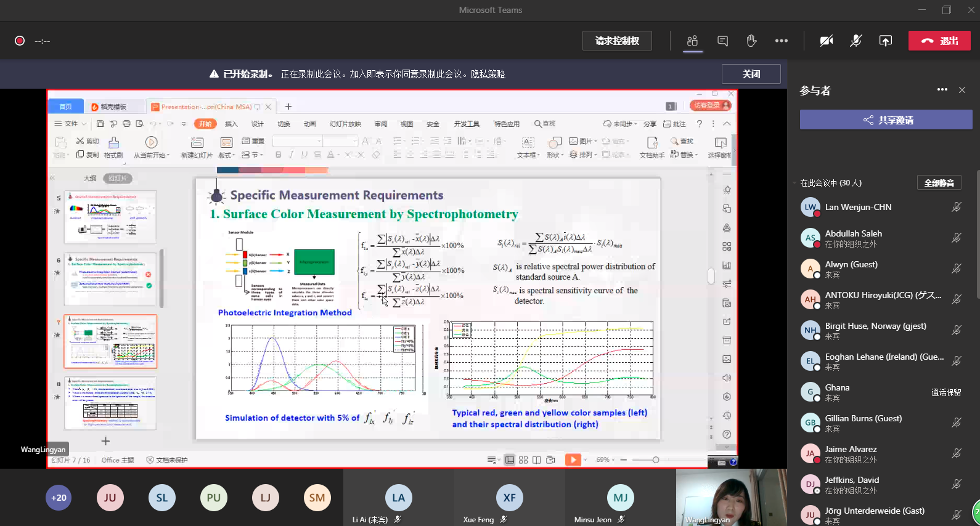Open the conversation chat icon
This screenshot has height=526, width=980.
722,41
